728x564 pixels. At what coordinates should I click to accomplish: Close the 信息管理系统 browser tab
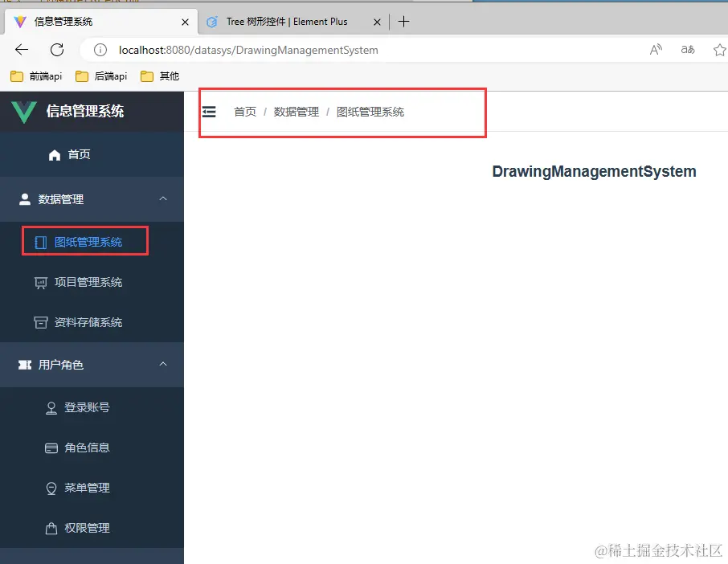[x=185, y=22]
